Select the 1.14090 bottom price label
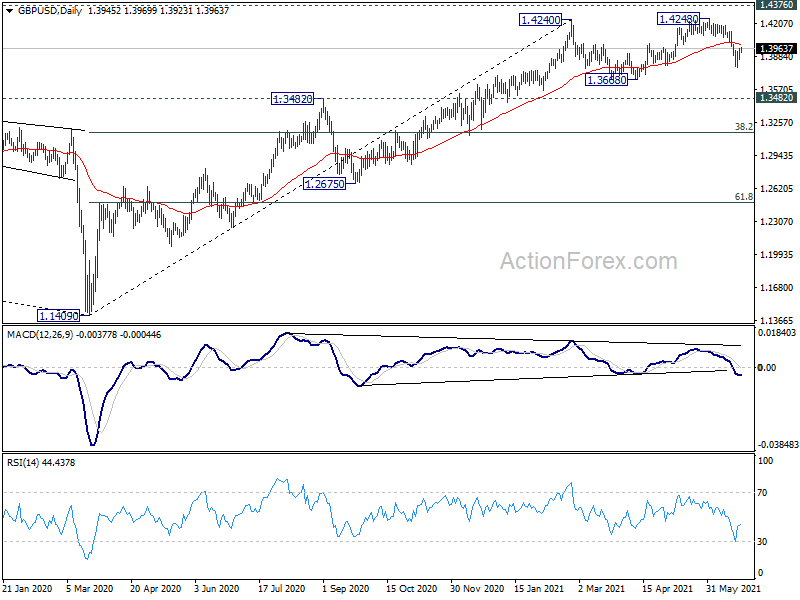The image size is (800, 600). click(57, 315)
